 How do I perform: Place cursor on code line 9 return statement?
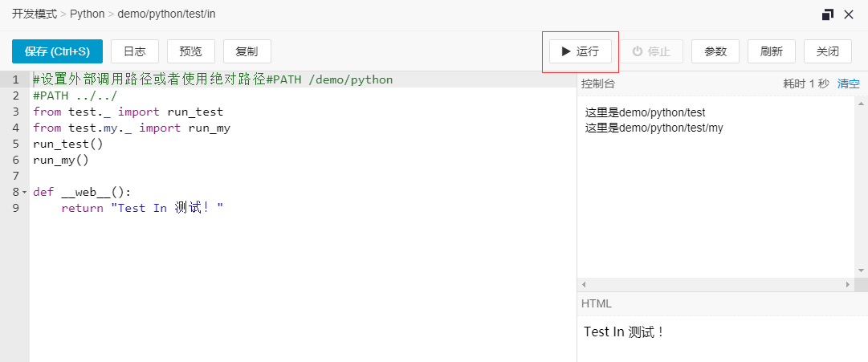click(142, 208)
